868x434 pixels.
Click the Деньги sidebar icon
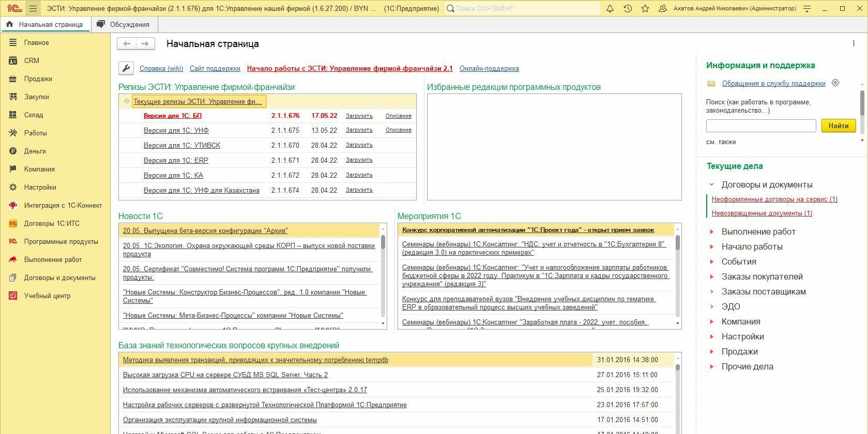tap(13, 151)
